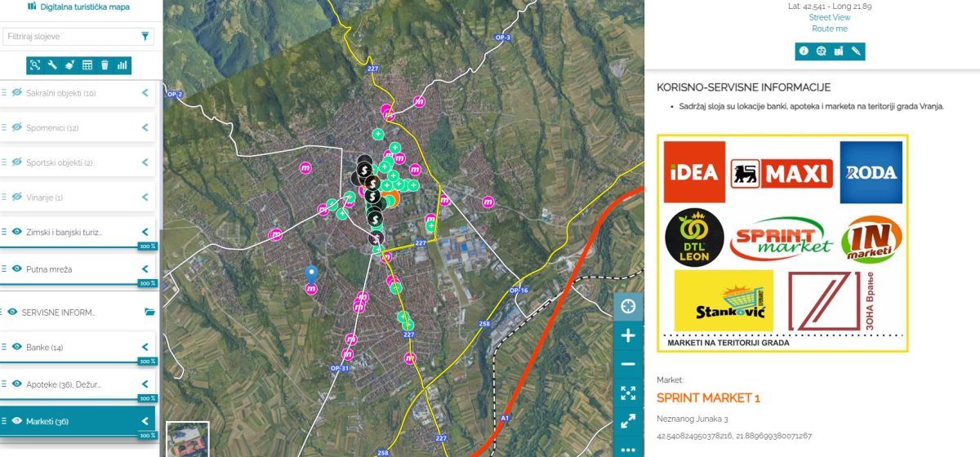Click the Filtriraj slojeve filter field
980x457 pixels.
pyautogui.click(x=69, y=37)
